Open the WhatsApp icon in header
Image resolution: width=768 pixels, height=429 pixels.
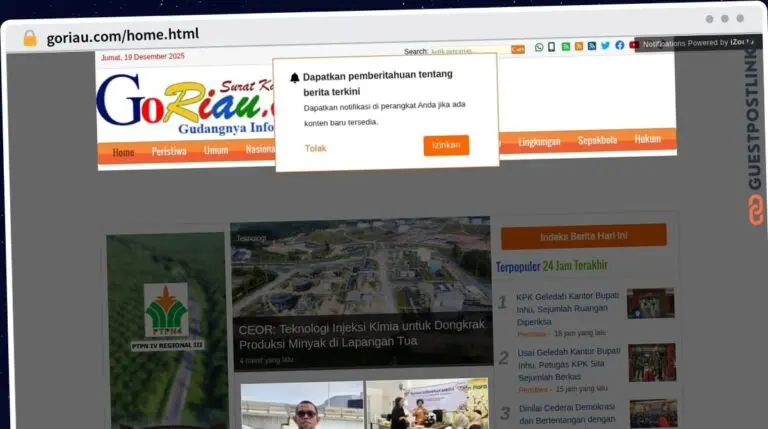coord(539,47)
